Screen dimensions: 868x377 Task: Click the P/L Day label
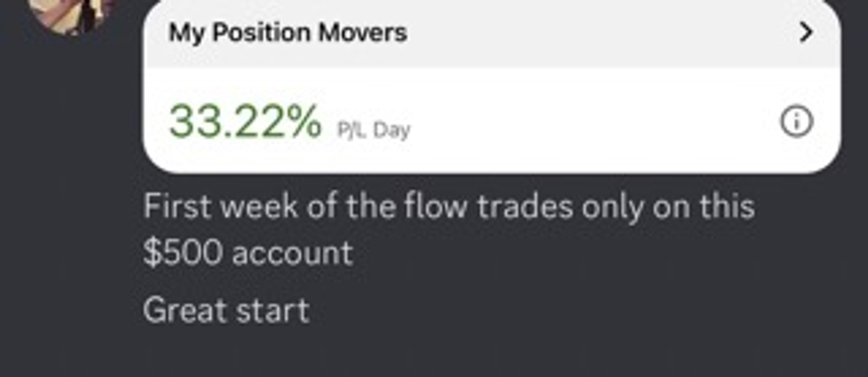tap(374, 130)
